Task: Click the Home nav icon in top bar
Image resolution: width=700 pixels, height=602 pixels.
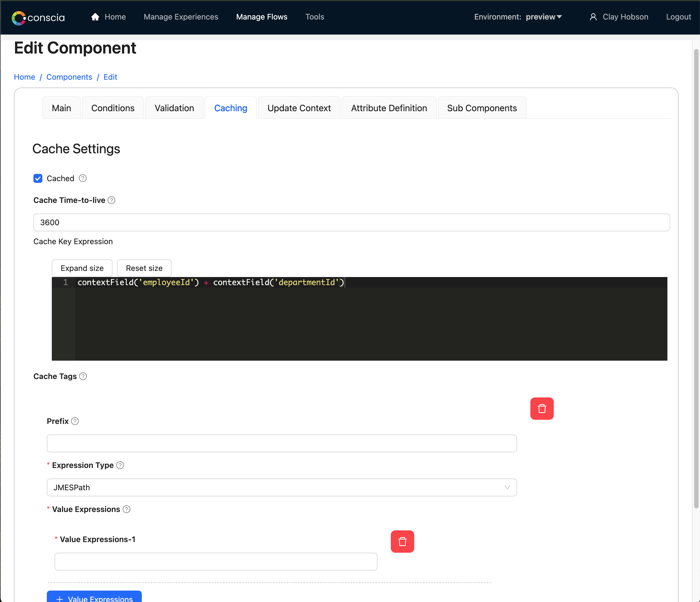Action: (95, 17)
